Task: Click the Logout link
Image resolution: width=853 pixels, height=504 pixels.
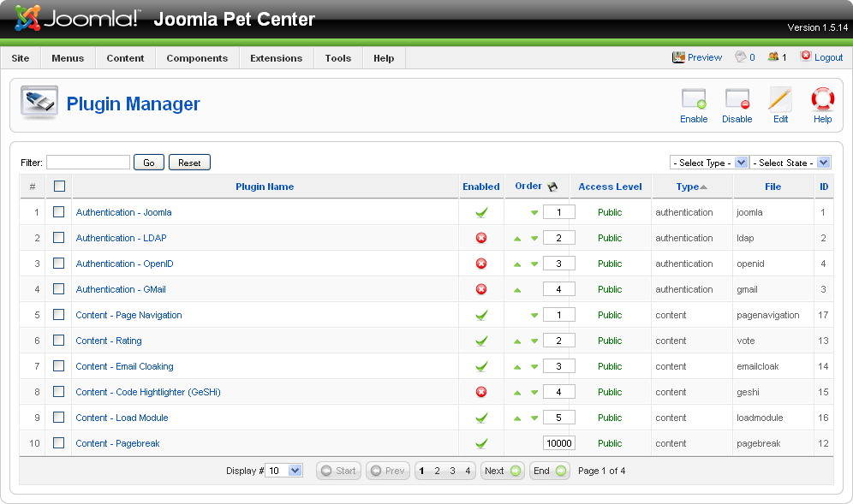Action: pos(828,57)
